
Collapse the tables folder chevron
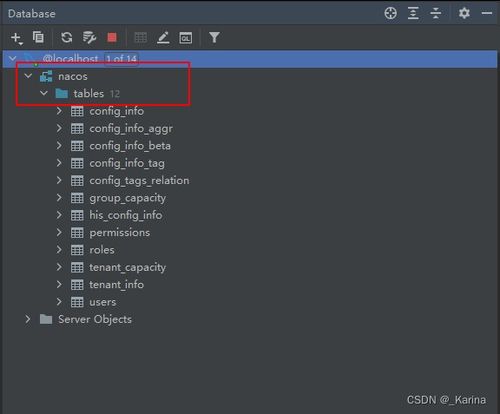click(x=44, y=93)
